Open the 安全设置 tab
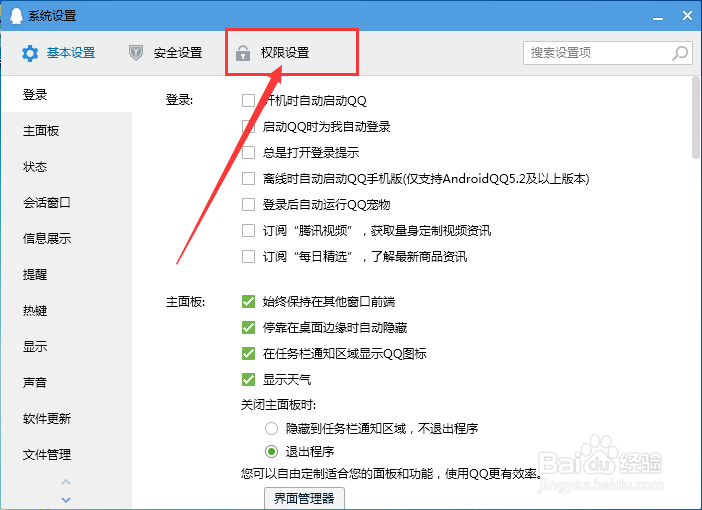 click(x=165, y=53)
